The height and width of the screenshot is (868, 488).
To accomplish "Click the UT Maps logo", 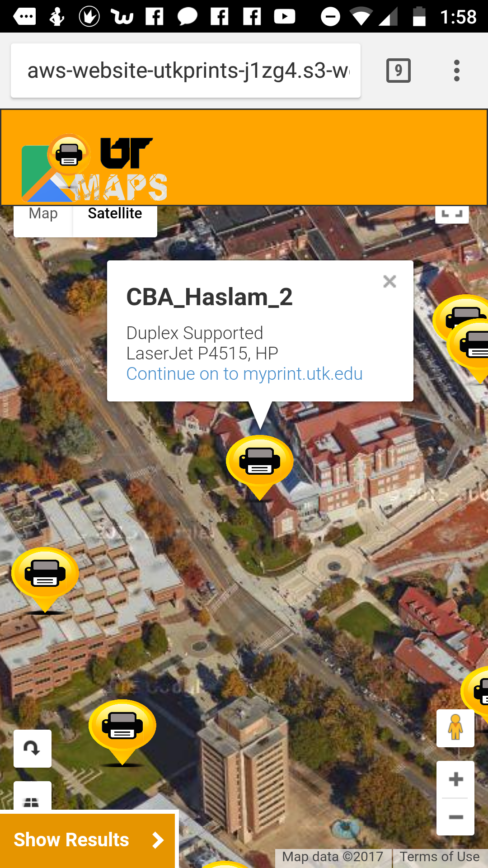I will point(94,168).
